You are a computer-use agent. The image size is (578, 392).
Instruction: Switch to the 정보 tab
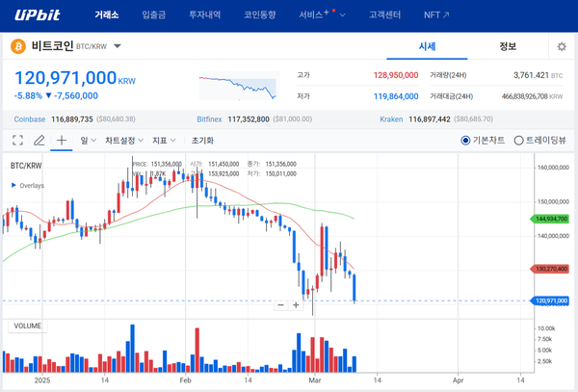click(x=508, y=46)
